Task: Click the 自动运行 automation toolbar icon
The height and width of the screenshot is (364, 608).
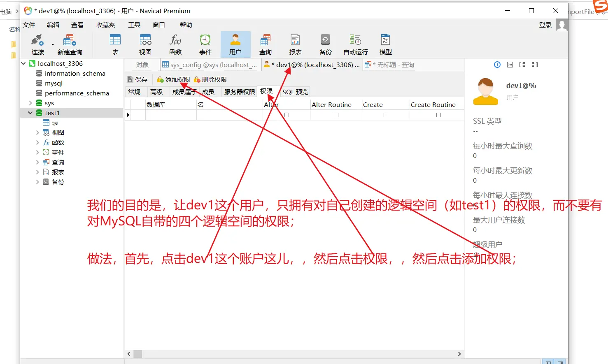Action: (x=356, y=44)
